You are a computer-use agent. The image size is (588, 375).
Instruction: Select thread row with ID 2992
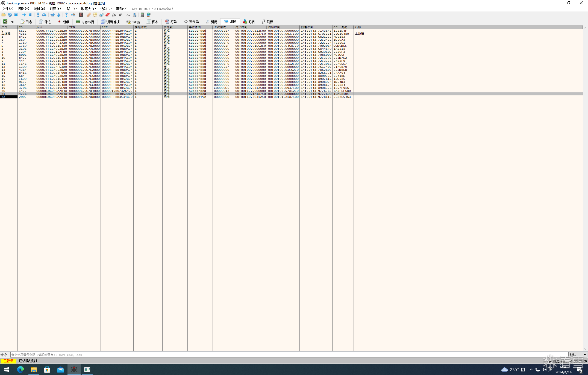tap(291, 97)
